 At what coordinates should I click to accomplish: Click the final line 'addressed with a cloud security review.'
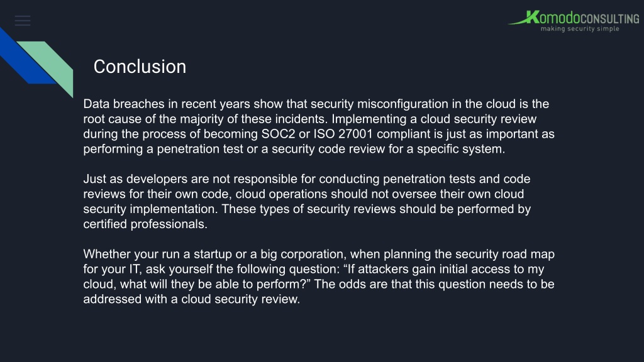tap(191, 299)
